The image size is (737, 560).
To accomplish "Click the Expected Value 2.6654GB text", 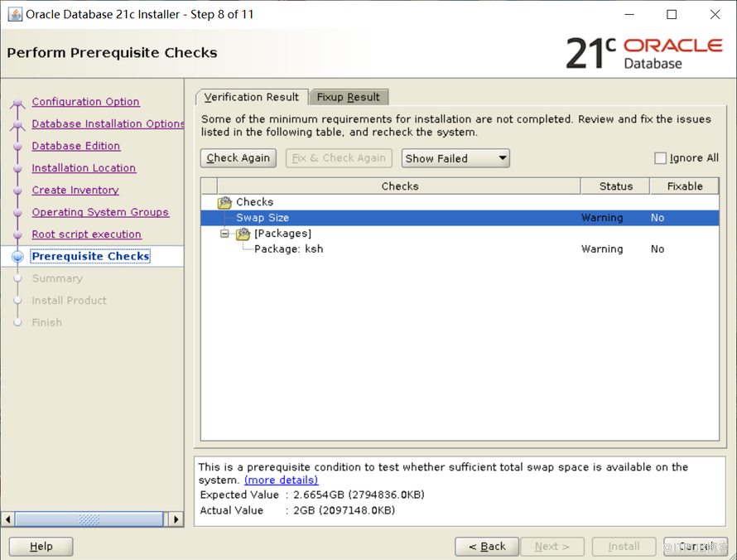I will click(359, 495).
